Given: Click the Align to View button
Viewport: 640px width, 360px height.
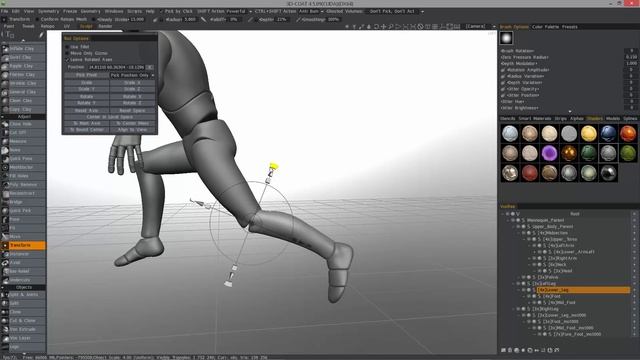Looking at the screenshot, I should pyautogui.click(x=132, y=130).
